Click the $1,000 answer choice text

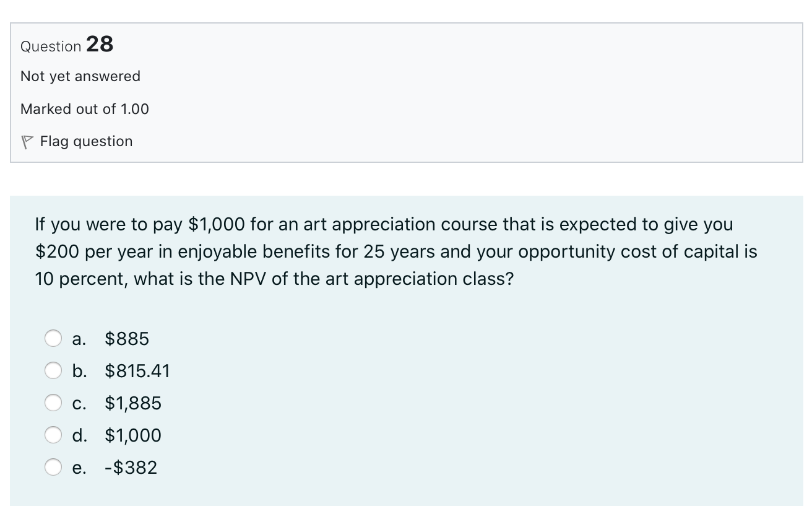[133, 435]
